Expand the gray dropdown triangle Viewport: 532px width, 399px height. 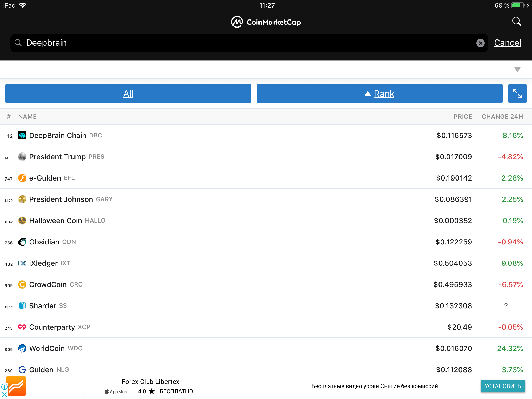pos(517,70)
